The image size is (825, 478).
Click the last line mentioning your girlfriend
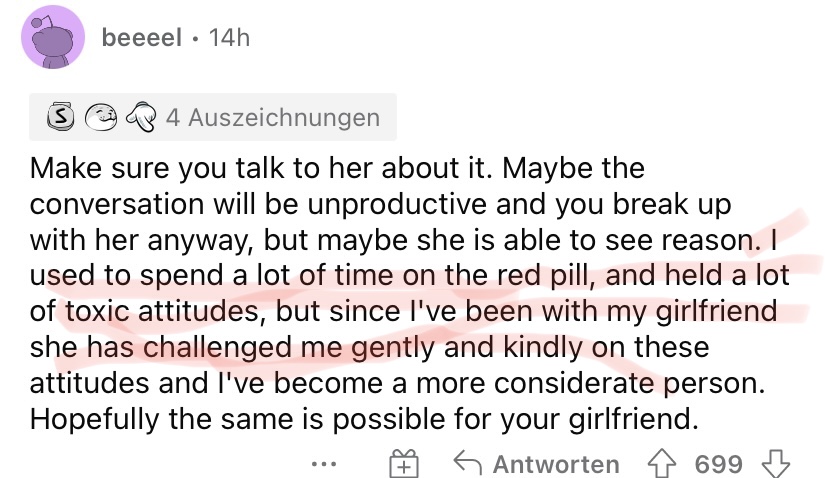pyautogui.click(x=364, y=419)
